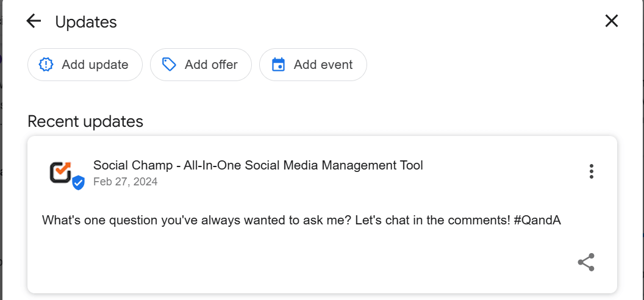Click the Feb 27, 2024 post date
The image size is (644, 300).
coord(125,182)
